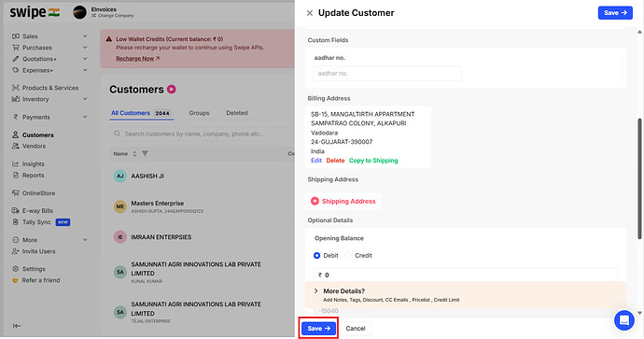Click Copy to Shipping link
This screenshot has width=644, height=339.
pyautogui.click(x=373, y=161)
